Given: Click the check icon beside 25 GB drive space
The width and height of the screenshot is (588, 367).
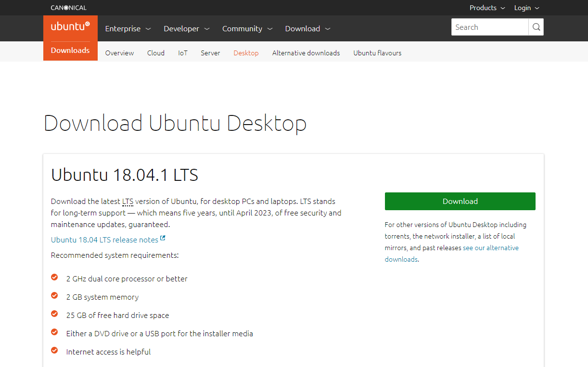Looking at the screenshot, I should pyautogui.click(x=54, y=314).
